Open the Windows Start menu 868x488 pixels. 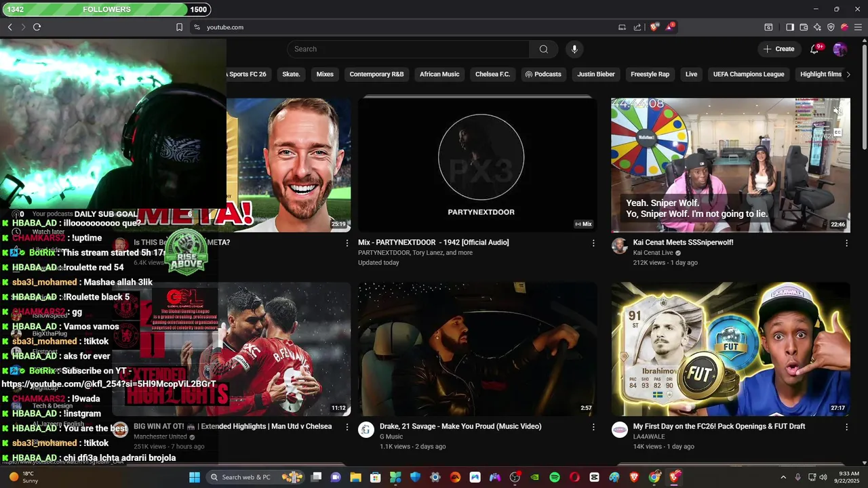(195, 477)
